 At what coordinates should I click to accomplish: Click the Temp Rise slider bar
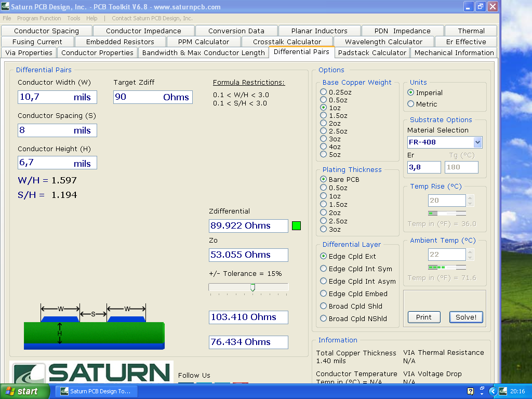(447, 213)
